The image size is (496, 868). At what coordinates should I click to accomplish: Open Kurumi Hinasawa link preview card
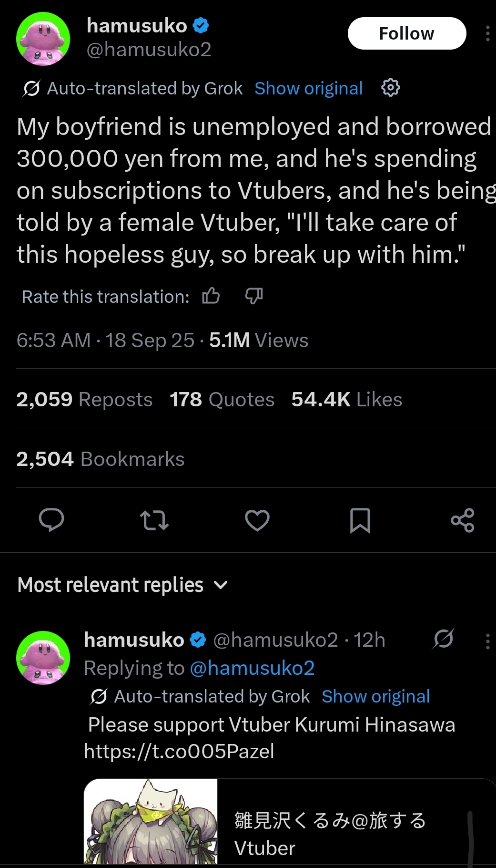289,823
